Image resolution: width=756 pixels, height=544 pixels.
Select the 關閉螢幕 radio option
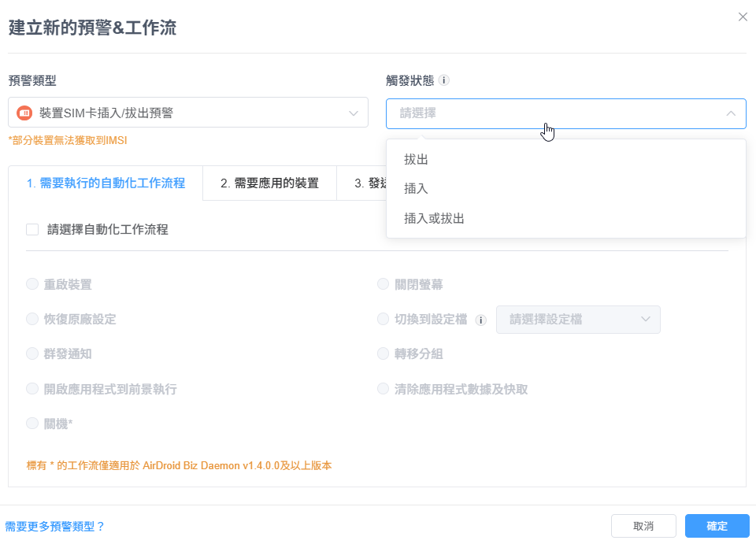click(383, 284)
